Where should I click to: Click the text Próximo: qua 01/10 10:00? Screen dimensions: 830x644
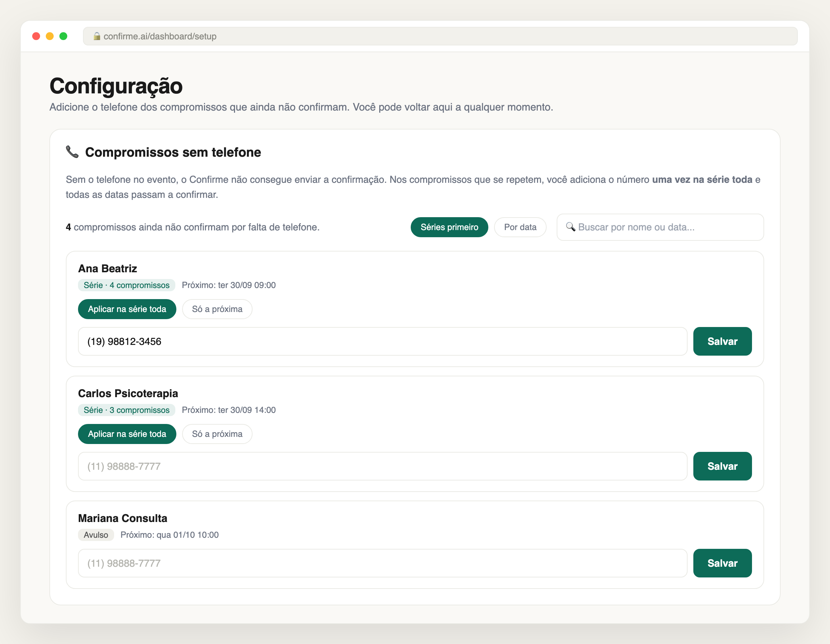pyautogui.click(x=170, y=535)
